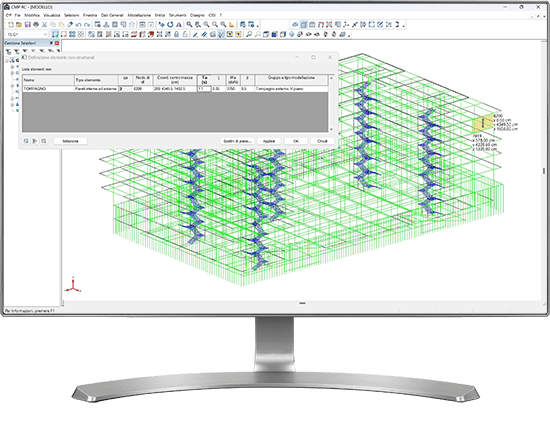Toggle pin on Gestione Selezioni panel

(x=51, y=43)
